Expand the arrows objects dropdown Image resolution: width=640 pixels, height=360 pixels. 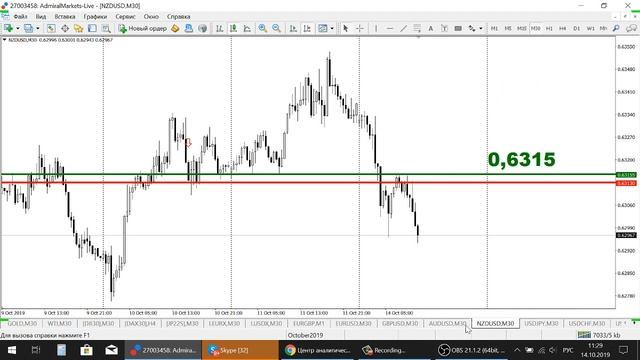481,28
